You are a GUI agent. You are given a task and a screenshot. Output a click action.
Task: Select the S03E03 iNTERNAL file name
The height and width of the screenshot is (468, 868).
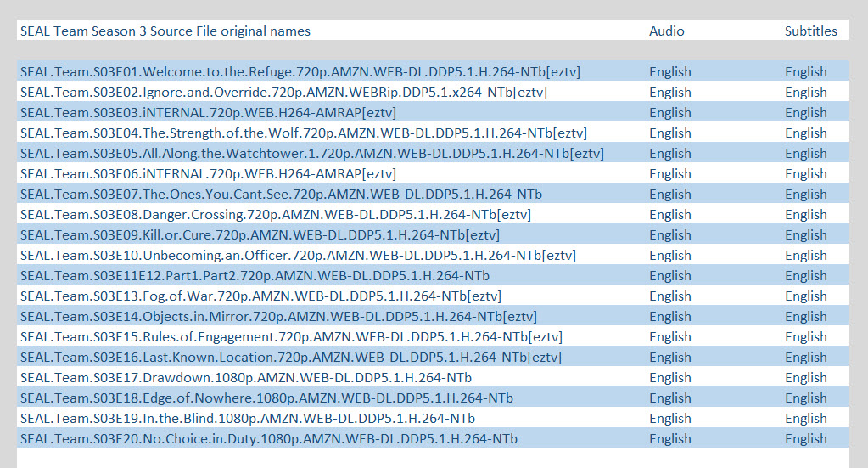point(208,113)
